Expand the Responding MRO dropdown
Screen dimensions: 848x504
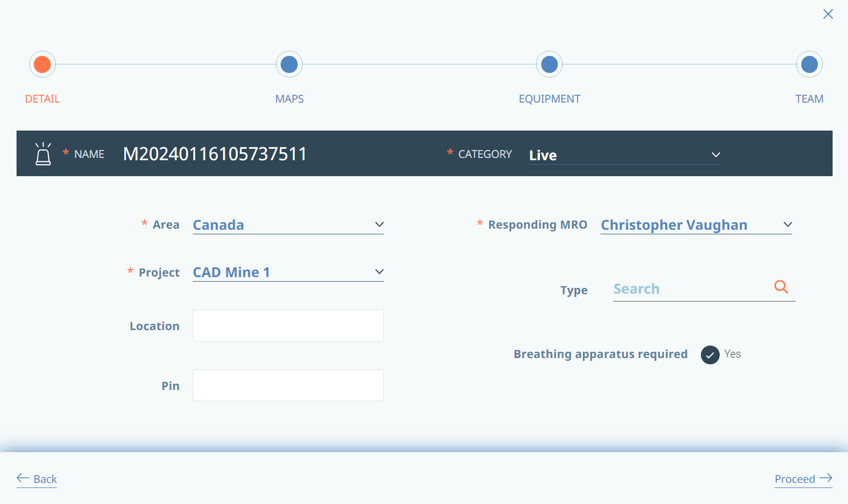696,225
